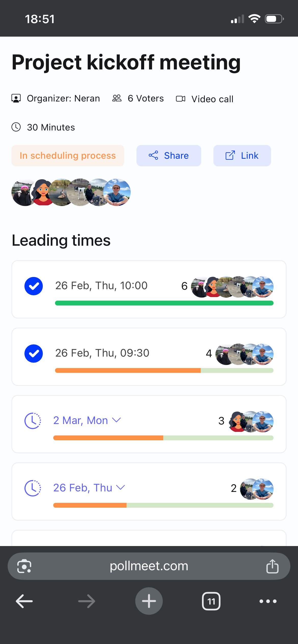298x644 pixels.
Task: Click the green progress bar under 10:00 option
Action: tap(164, 303)
